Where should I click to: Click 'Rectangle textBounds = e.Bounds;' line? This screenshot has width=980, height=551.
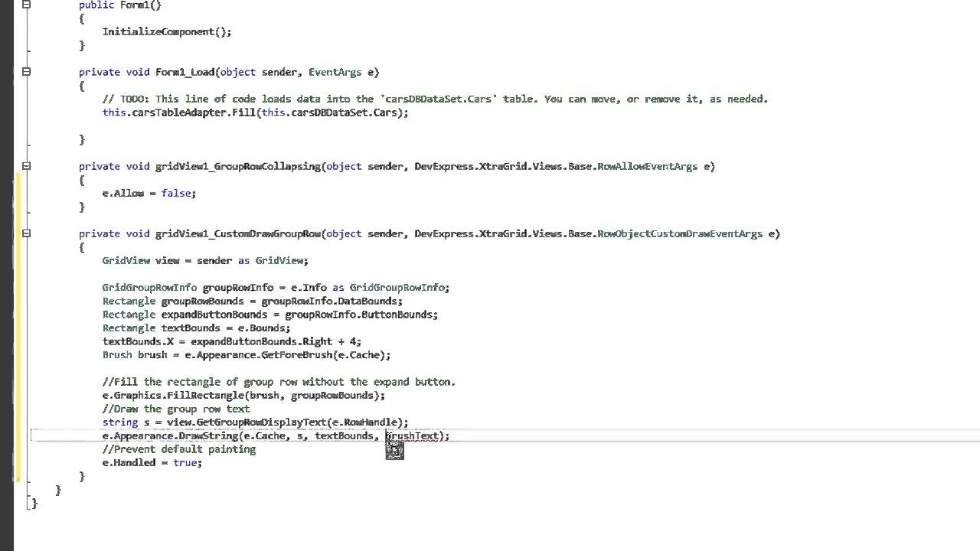click(197, 328)
